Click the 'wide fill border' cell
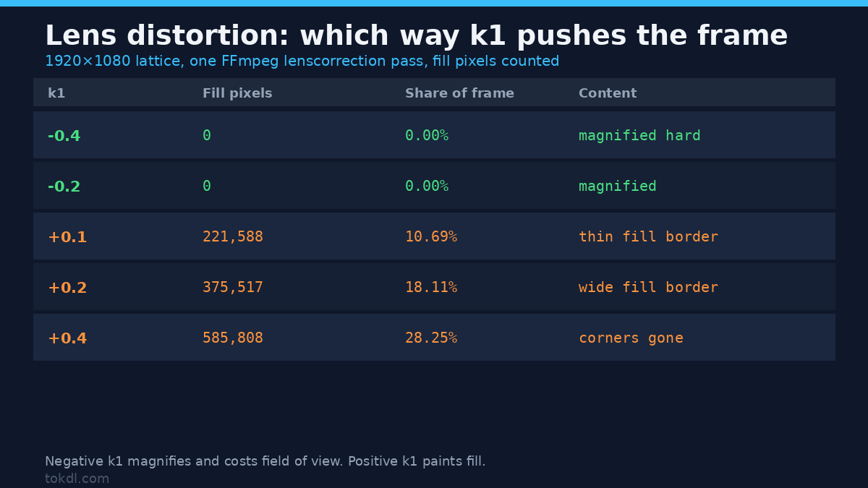The height and width of the screenshot is (488, 868). pyautogui.click(x=648, y=288)
